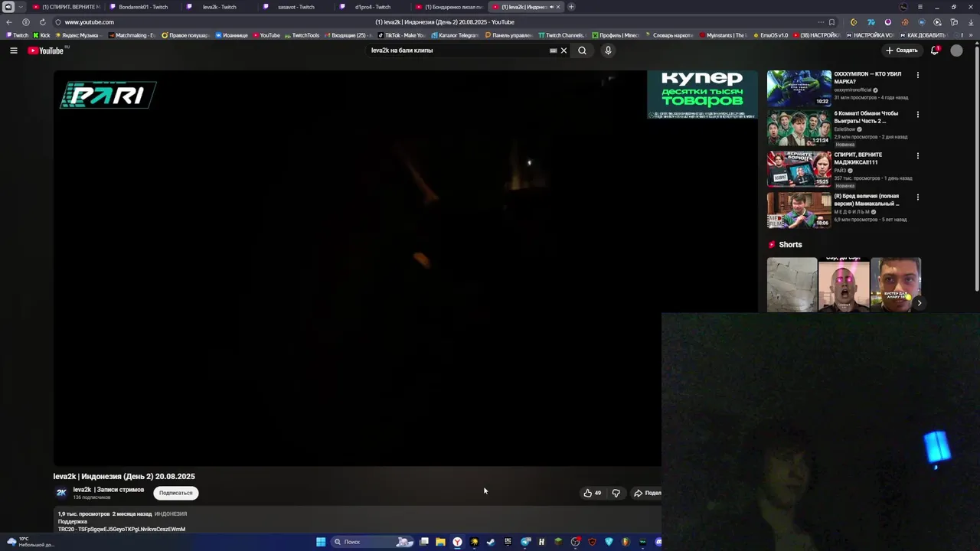Open the account avatar menu
Image resolution: width=980 pixels, height=551 pixels.
coord(956,51)
